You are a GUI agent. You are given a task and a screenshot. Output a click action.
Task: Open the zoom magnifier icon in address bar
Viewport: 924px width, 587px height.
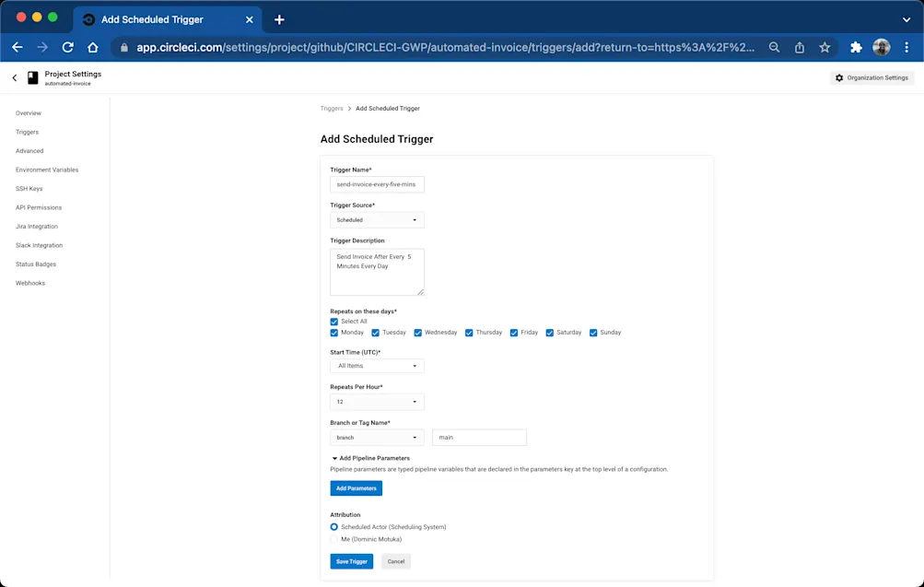774,47
